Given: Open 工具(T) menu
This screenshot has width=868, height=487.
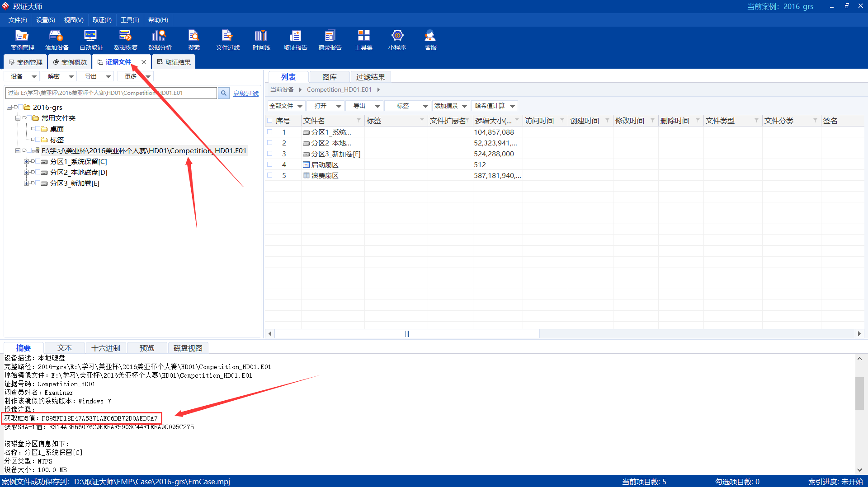Looking at the screenshot, I should point(130,20).
